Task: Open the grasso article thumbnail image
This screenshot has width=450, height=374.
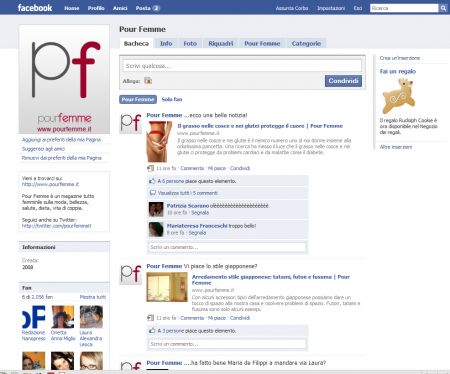Action: pos(159,142)
